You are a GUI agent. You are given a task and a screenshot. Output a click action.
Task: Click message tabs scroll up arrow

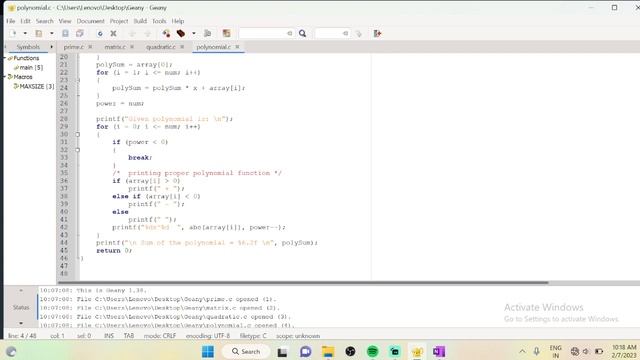coord(21,291)
